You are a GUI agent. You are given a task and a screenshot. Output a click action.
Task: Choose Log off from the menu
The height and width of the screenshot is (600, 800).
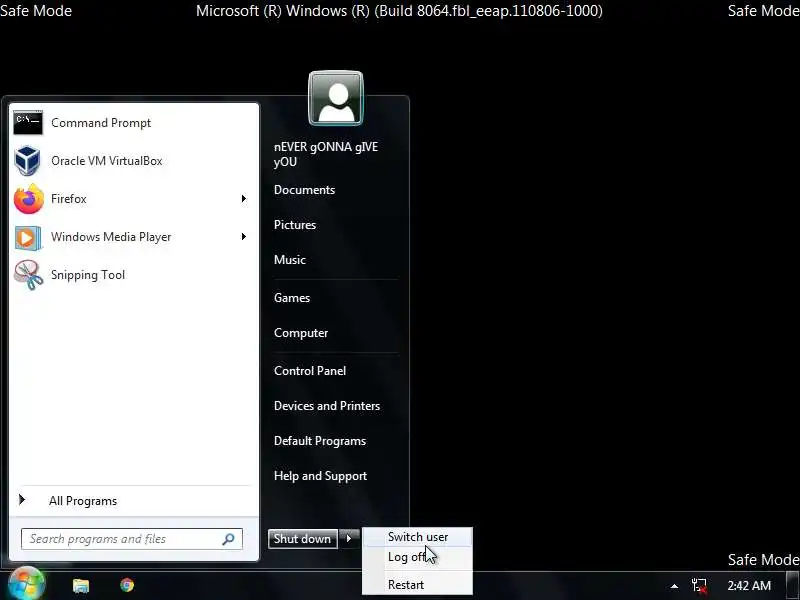[x=407, y=557]
